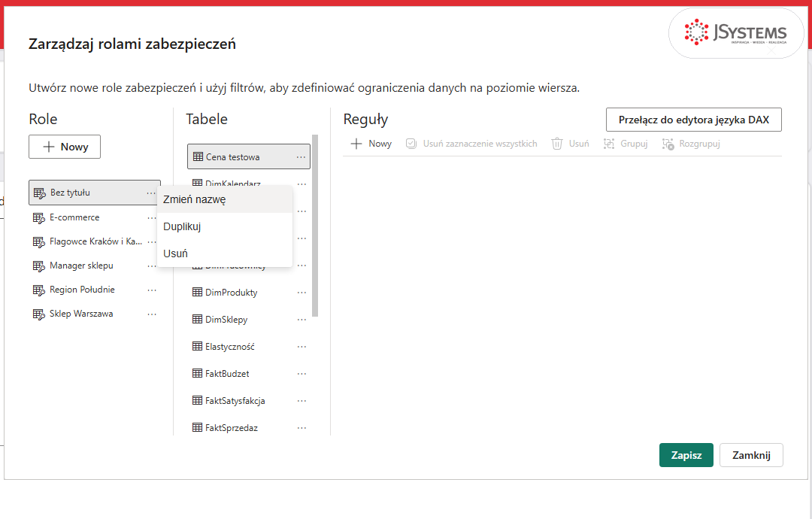The width and height of the screenshot is (812, 519).
Task: Click the table icon beside DimProdukty
Action: (197, 292)
